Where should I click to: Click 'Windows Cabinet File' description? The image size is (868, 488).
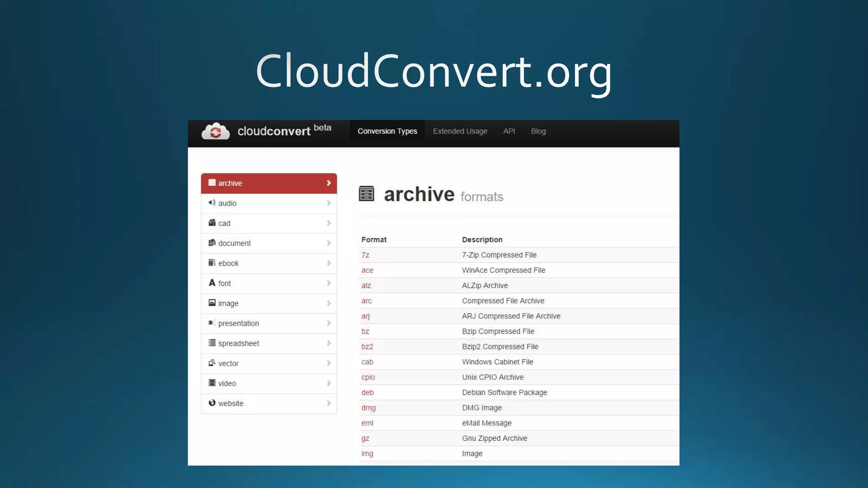(x=498, y=362)
